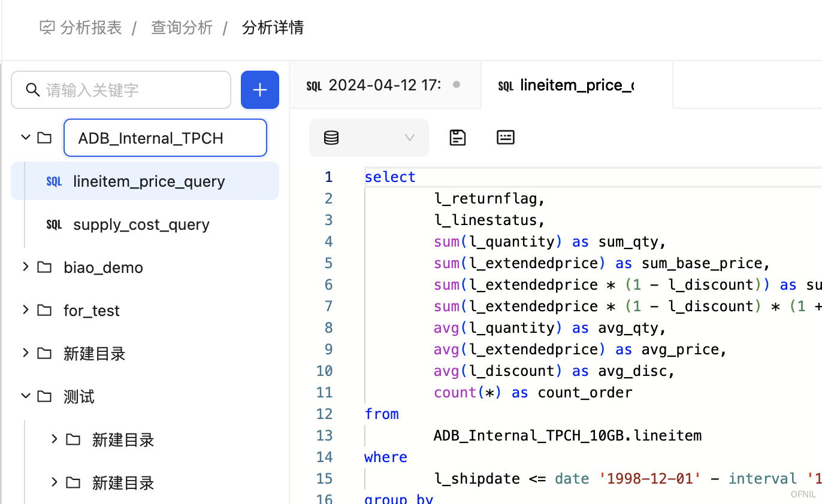This screenshot has height=504, width=822.
Task: Click the for_test folder icon
Action: [44, 310]
